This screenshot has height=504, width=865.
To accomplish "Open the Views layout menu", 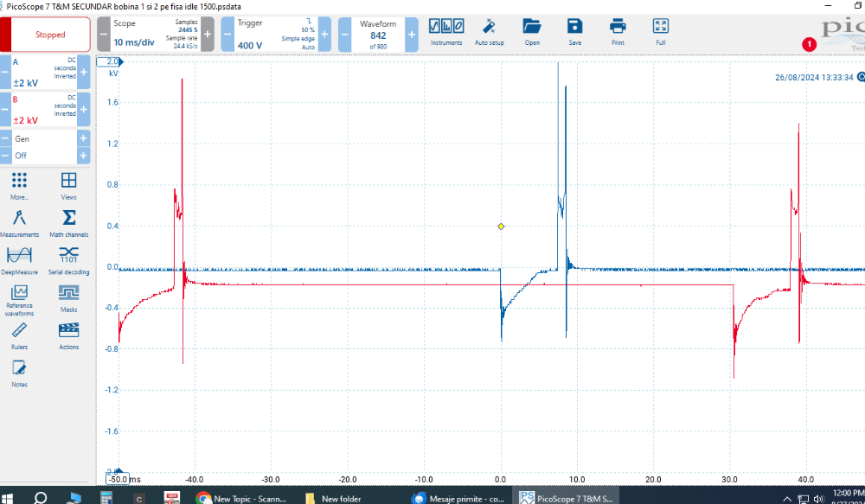I will pos(69,185).
